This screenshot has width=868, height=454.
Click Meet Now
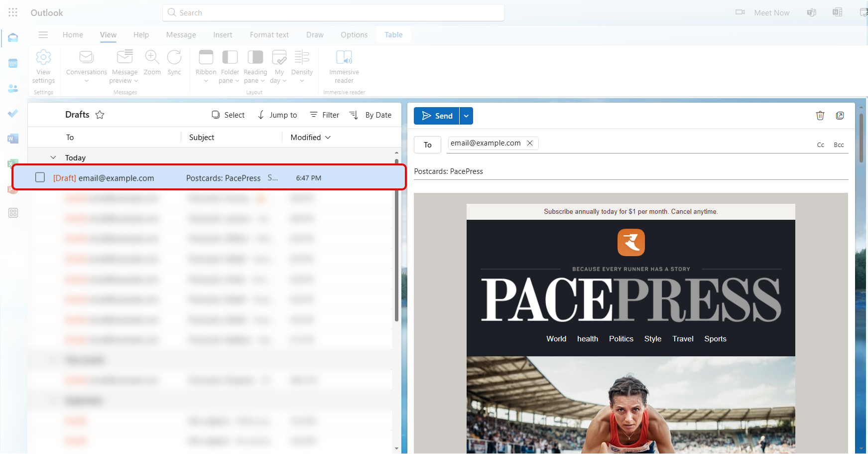(771, 13)
